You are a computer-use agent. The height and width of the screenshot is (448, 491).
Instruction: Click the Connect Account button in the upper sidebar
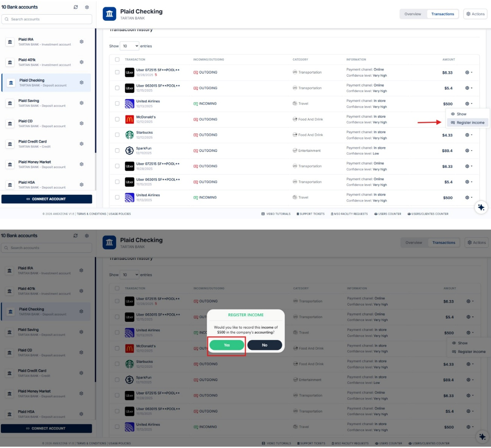[47, 199]
